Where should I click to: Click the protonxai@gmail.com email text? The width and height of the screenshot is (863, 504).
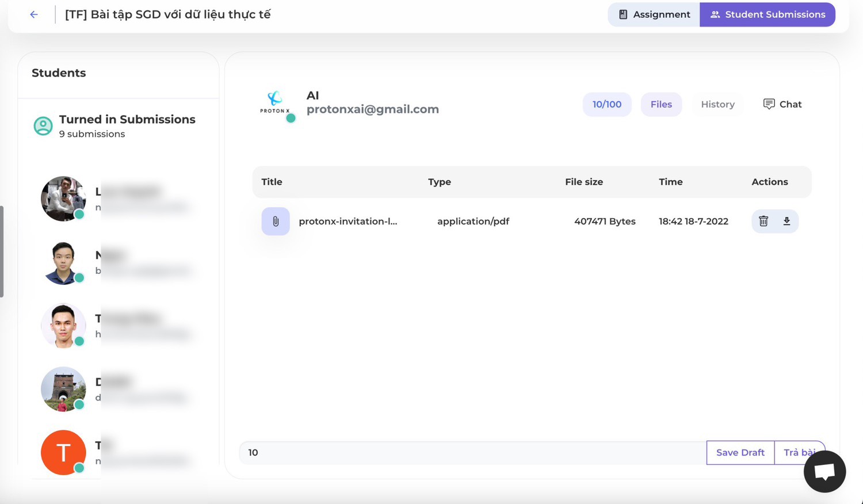pos(373,109)
